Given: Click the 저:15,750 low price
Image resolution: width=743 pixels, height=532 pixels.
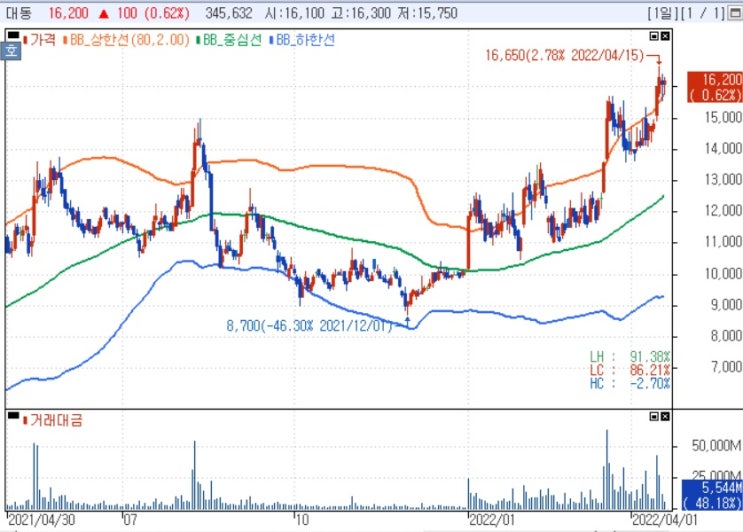Looking at the screenshot, I should coord(427,13).
